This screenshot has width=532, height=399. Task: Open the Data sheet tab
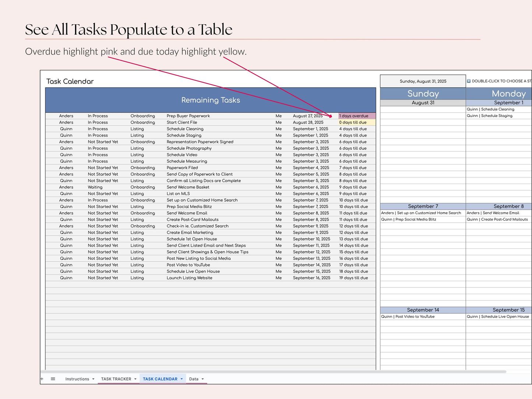pos(194,379)
